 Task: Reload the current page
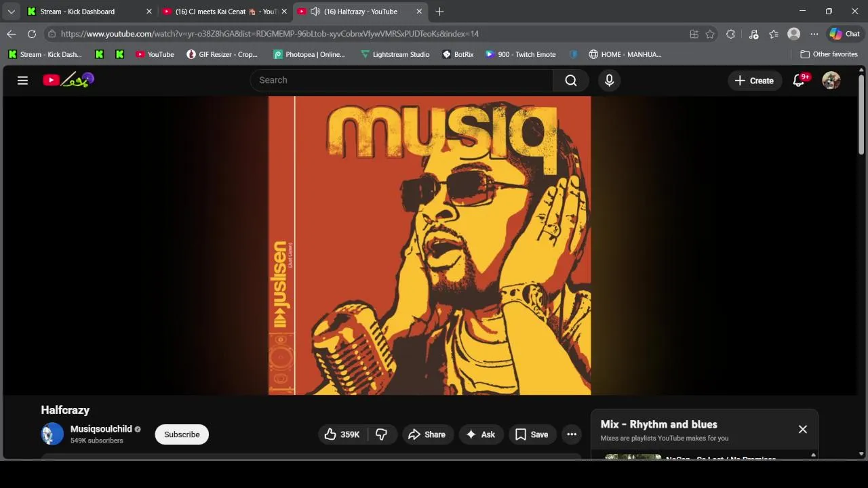click(x=32, y=34)
